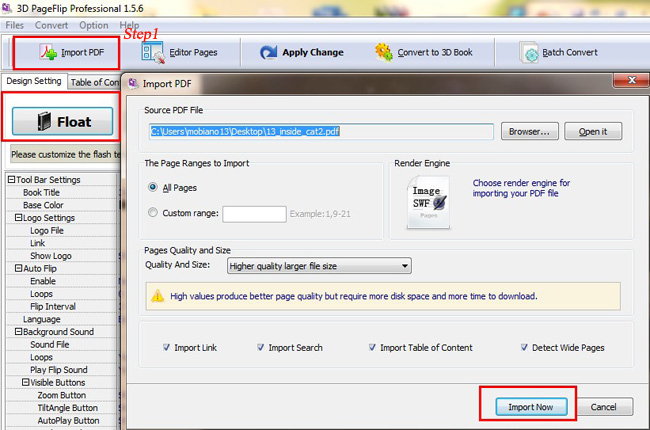Collapse the Background Sound node
This screenshot has height=430, width=650.
coord(19,332)
